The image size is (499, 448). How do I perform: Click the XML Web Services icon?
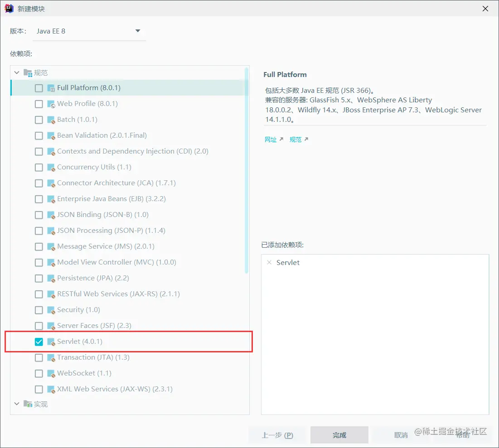point(51,390)
